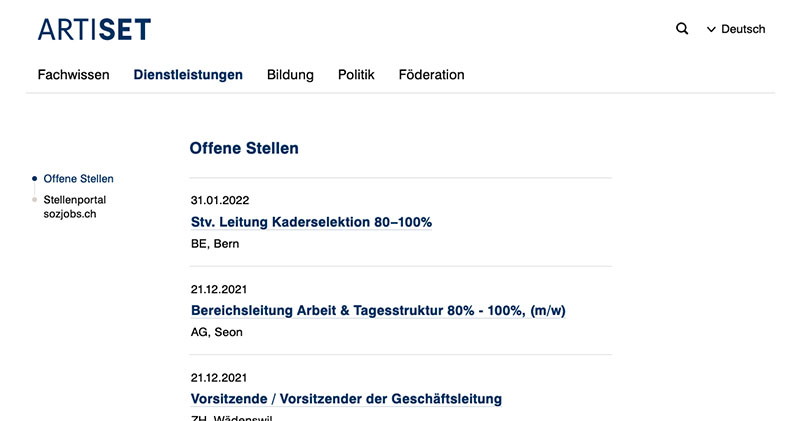Open the Föderation menu item
This screenshot has height=421, width=800.
[x=432, y=75]
